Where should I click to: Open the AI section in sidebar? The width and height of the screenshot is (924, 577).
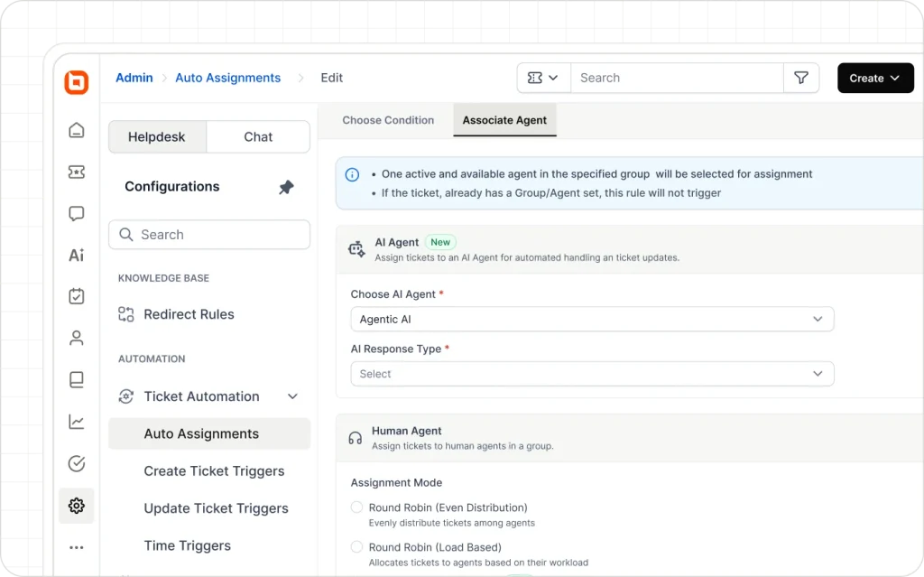[x=77, y=255]
